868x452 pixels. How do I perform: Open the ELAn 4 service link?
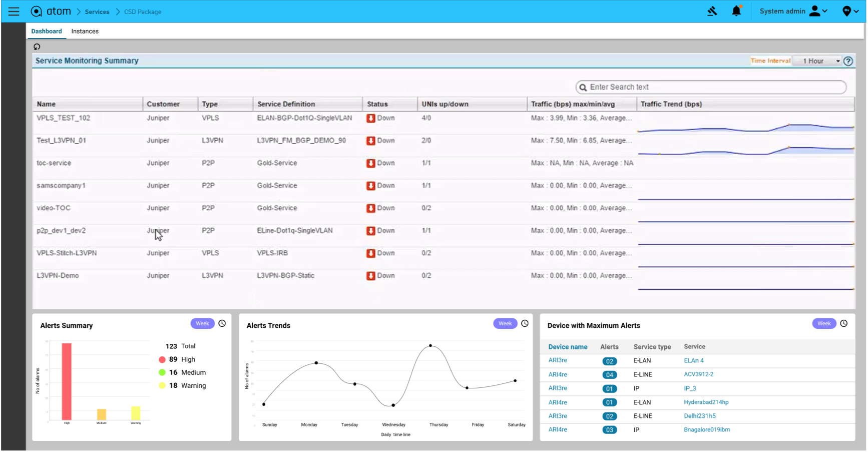pyautogui.click(x=694, y=361)
